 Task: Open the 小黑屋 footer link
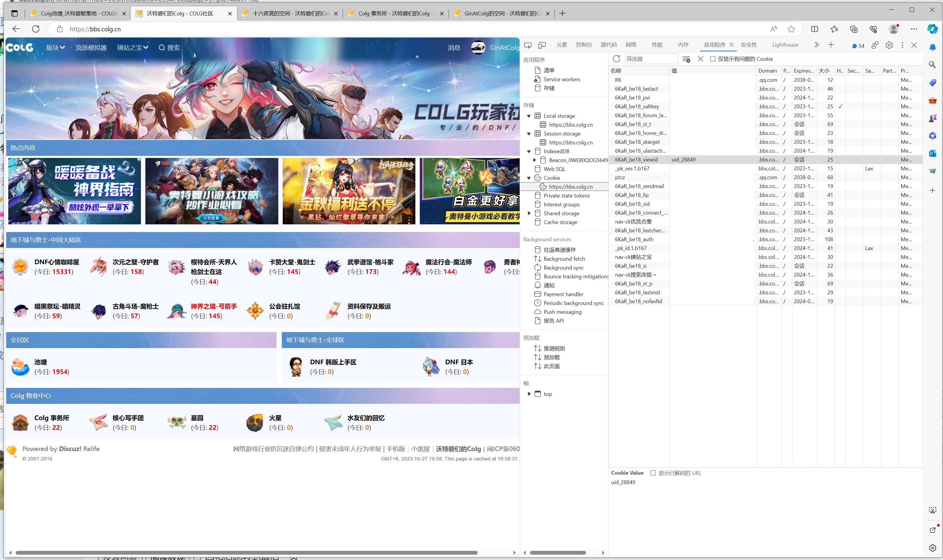(x=420, y=449)
